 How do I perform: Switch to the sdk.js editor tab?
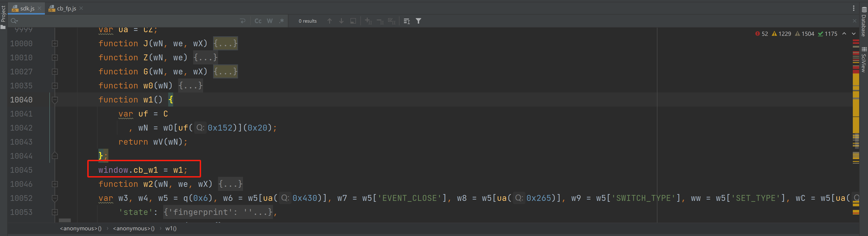[x=27, y=8]
